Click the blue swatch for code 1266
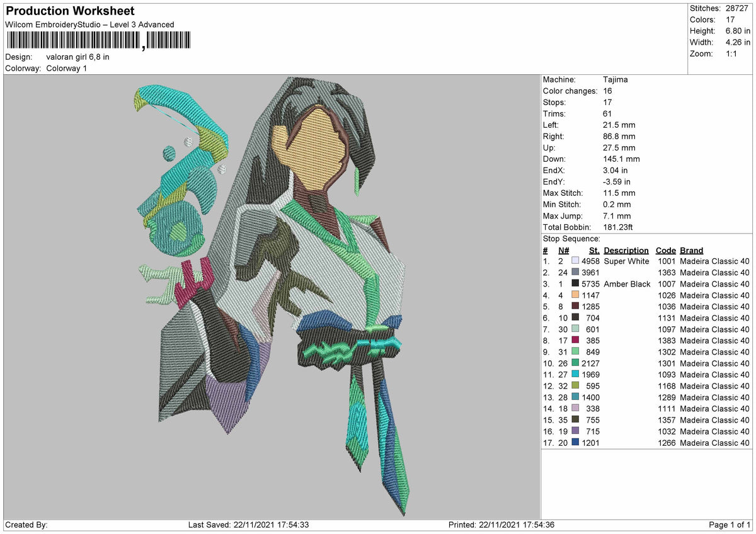 [x=575, y=442]
